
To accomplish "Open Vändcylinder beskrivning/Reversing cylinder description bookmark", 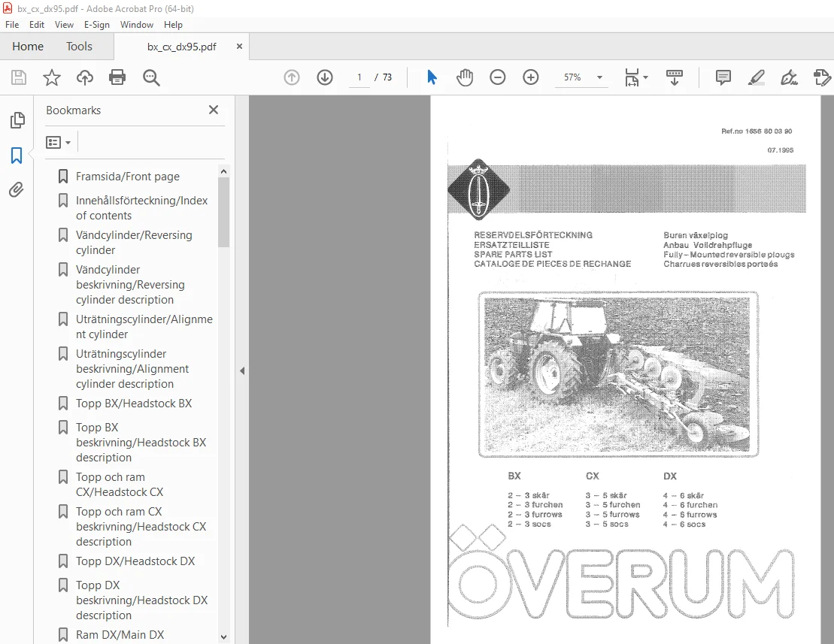I will (x=130, y=284).
